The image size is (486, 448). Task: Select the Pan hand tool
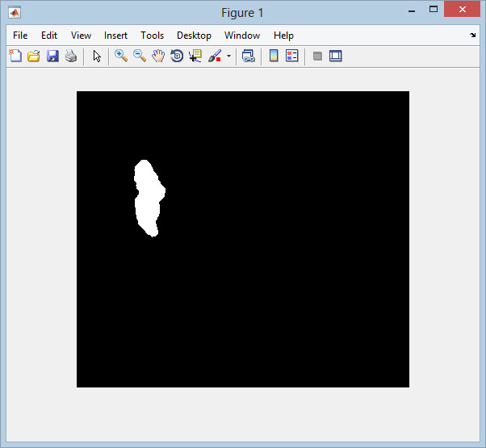pyautogui.click(x=158, y=56)
